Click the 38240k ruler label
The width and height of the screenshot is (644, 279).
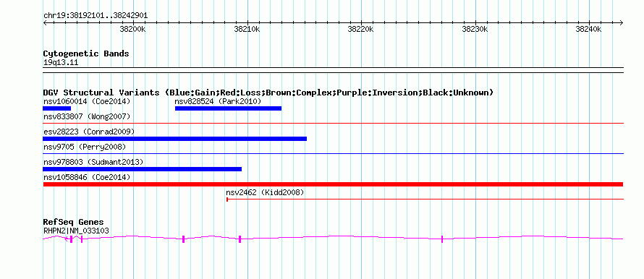(x=588, y=29)
